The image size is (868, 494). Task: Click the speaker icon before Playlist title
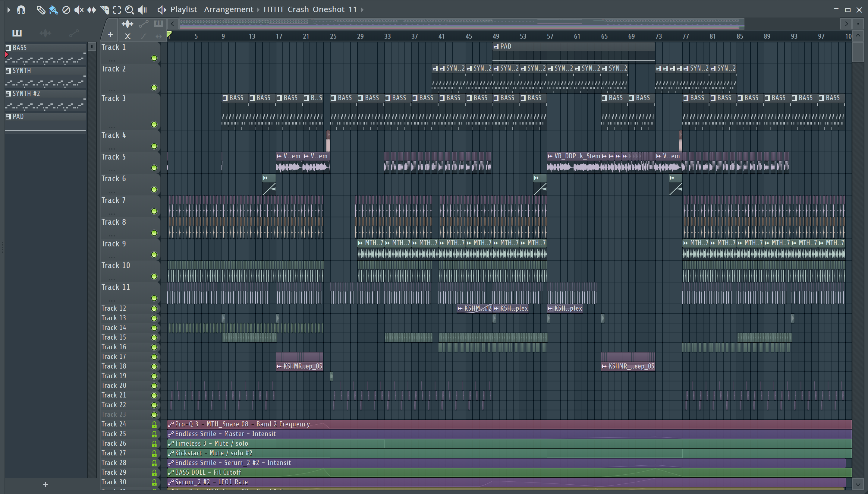(162, 10)
